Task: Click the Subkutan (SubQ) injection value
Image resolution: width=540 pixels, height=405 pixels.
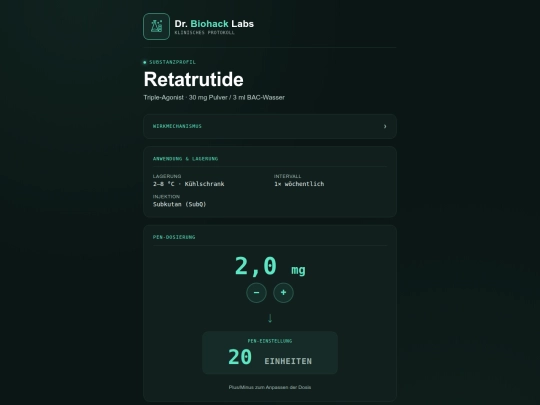Action: [179, 204]
